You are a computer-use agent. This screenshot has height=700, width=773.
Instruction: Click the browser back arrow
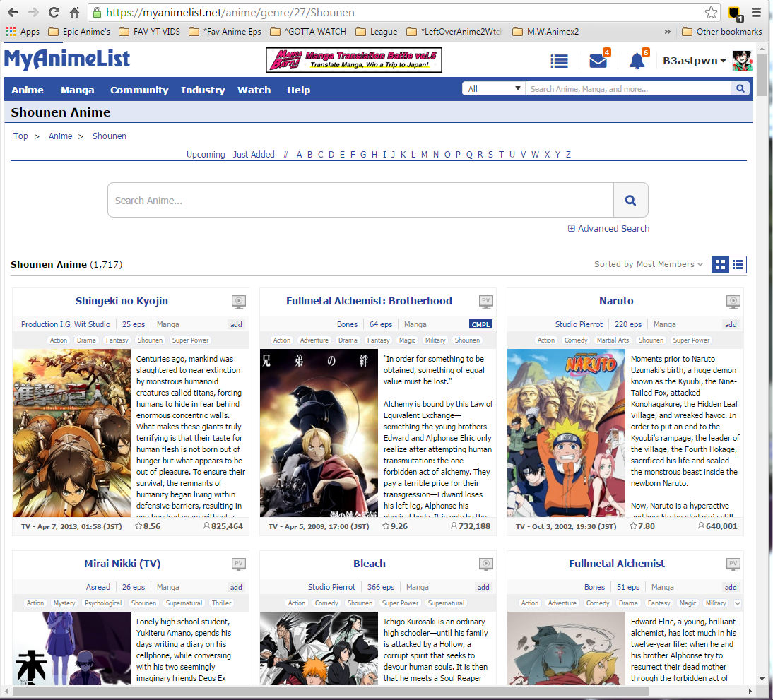pyautogui.click(x=13, y=12)
